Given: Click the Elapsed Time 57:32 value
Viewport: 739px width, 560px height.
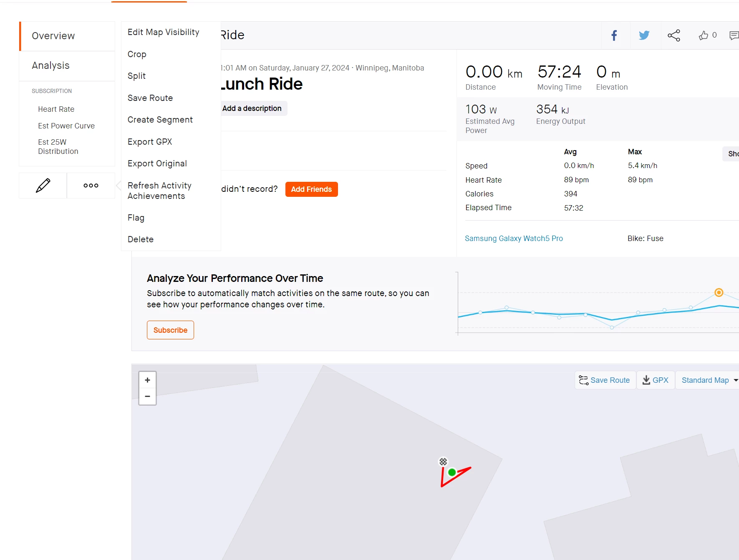Looking at the screenshot, I should click(x=574, y=208).
